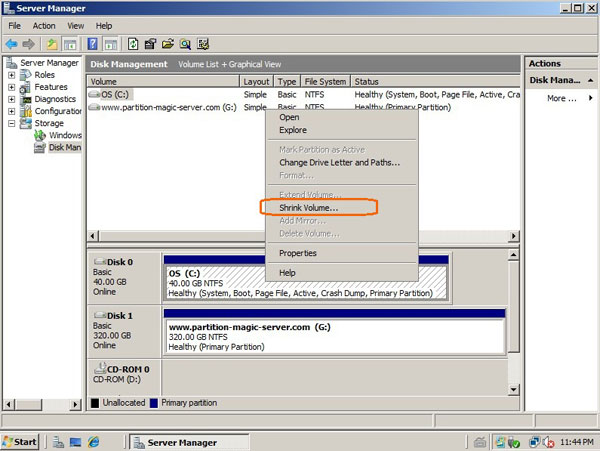Click the Configuration tree icon

pyautogui.click(x=26, y=111)
